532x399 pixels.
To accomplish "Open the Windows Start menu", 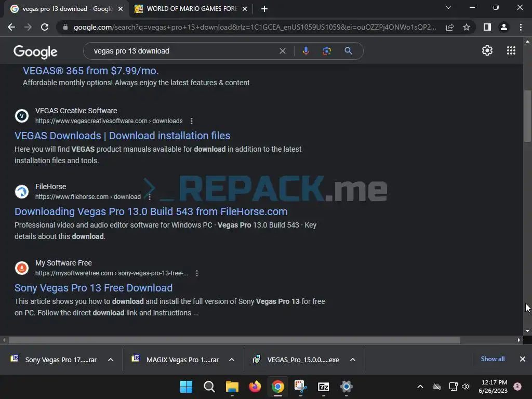I will coord(186,387).
